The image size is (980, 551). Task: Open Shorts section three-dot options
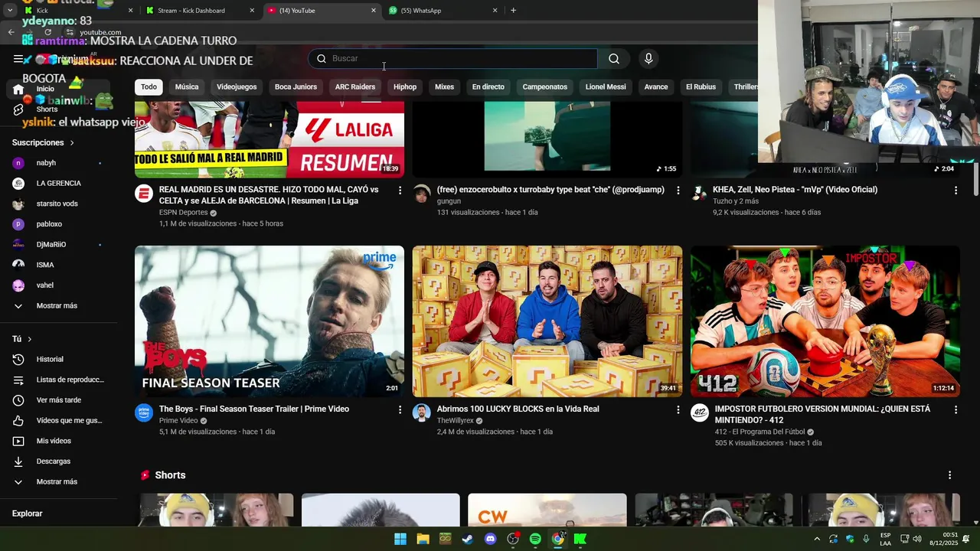[x=949, y=475]
